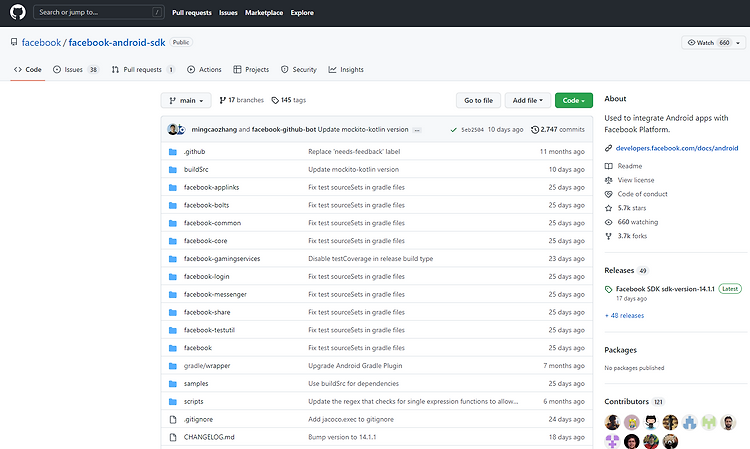
Task: Open the samples folder icon
Action: pos(173,384)
